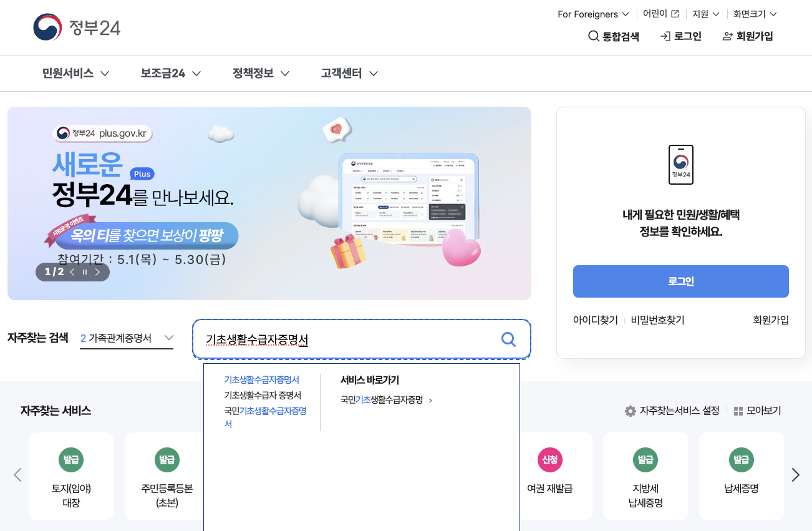Open 보조금24 menu

[x=171, y=74]
